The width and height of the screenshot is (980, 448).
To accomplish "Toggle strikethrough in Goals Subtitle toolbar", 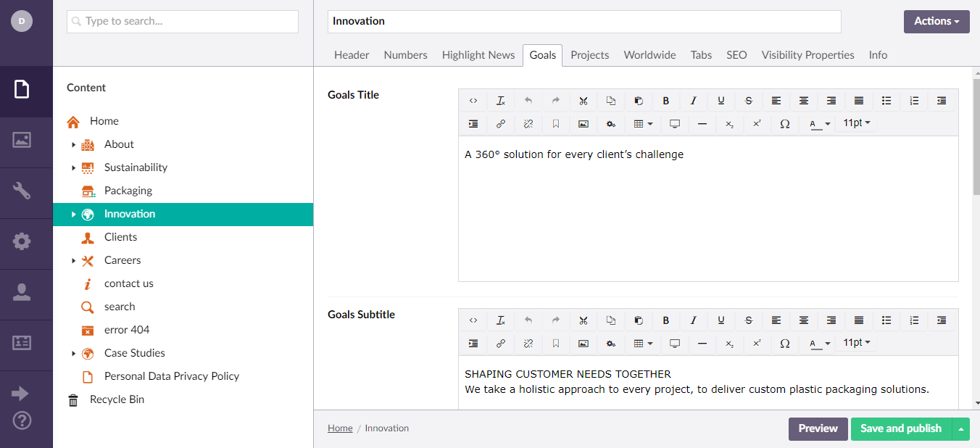I will point(749,320).
